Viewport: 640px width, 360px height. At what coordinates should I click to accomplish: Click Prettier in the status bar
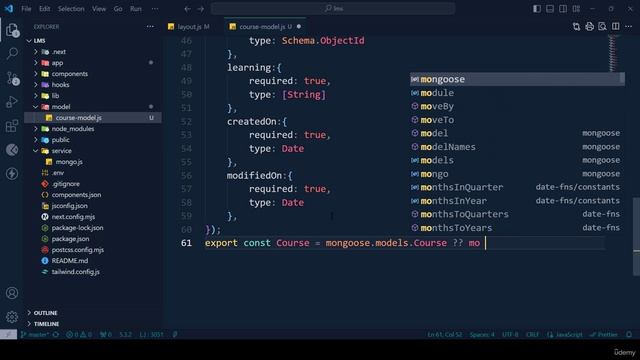pos(604,334)
